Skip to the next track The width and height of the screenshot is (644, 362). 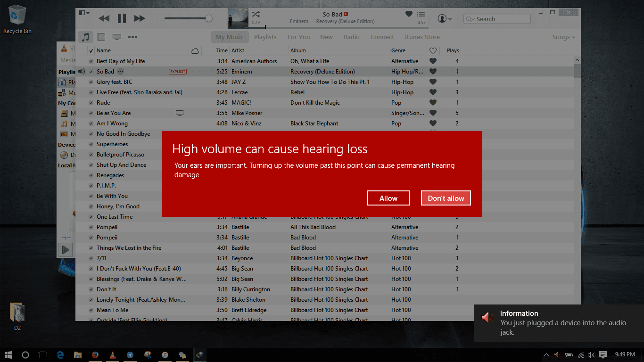[x=140, y=18]
